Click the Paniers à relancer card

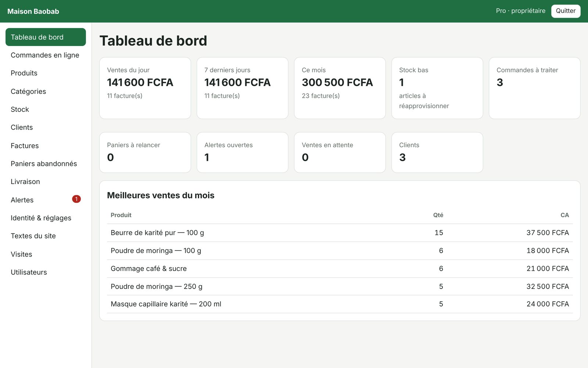tap(145, 152)
